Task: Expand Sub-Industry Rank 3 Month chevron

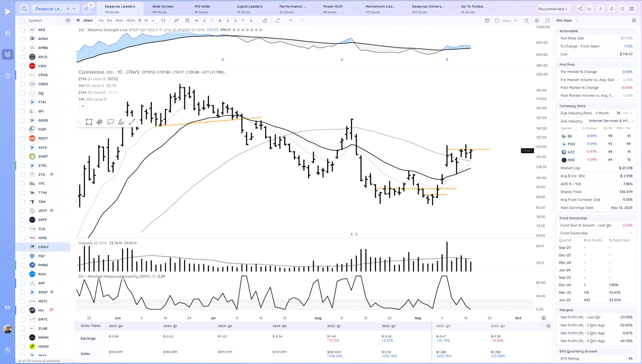Action: click(631, 113)
